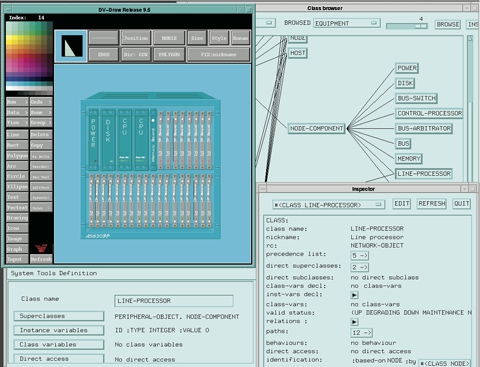Image resolution: width=480 pixels, height=367 pixels.
Task: Choose the Polygon drawing tool
Action: click(17, 155)
